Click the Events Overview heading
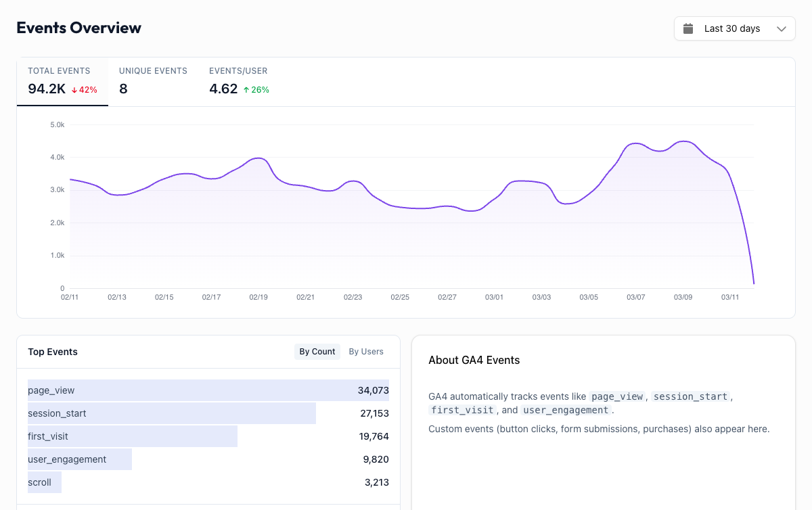Screen dimensions: 812x510 pyautogui.click(x=78, y=28)
